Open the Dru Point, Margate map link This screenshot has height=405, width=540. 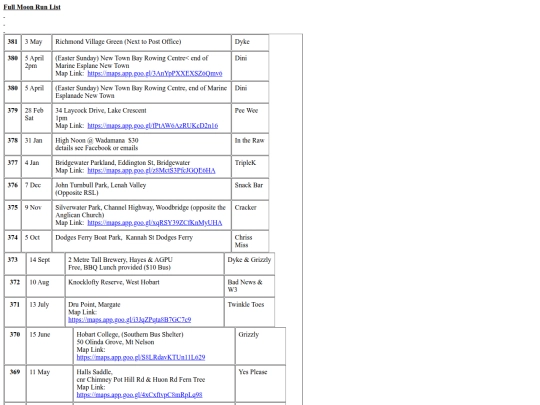(x=129, y=320)
